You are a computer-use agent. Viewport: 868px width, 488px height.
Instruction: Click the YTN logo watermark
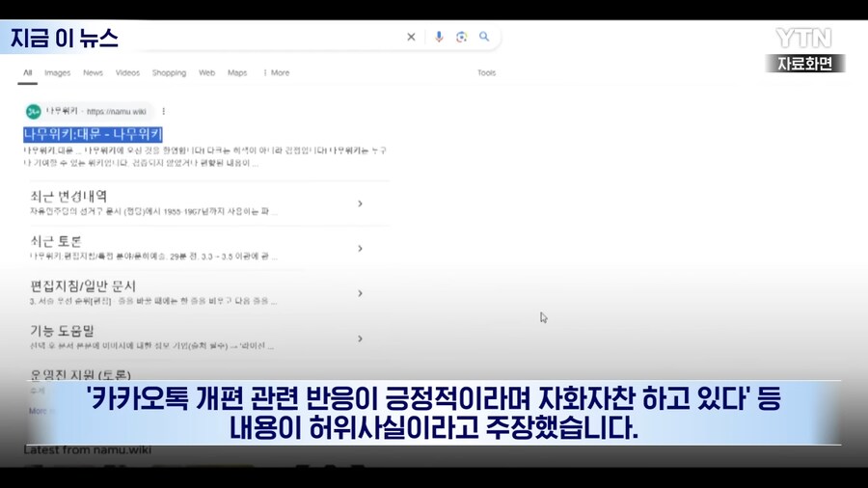coord(803,38)
